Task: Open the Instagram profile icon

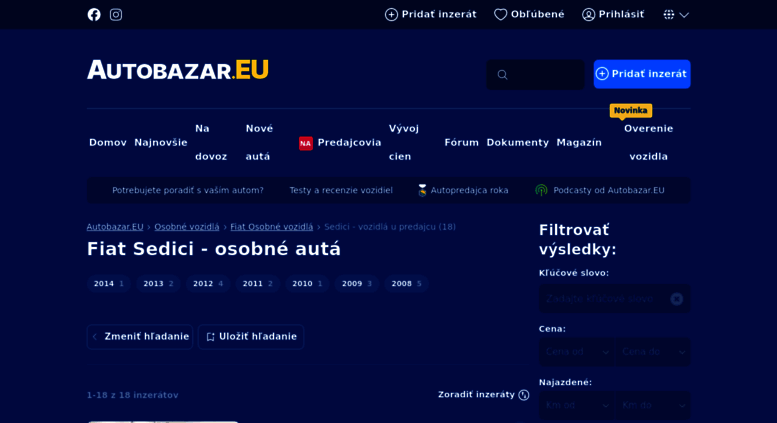Action: 116,14
